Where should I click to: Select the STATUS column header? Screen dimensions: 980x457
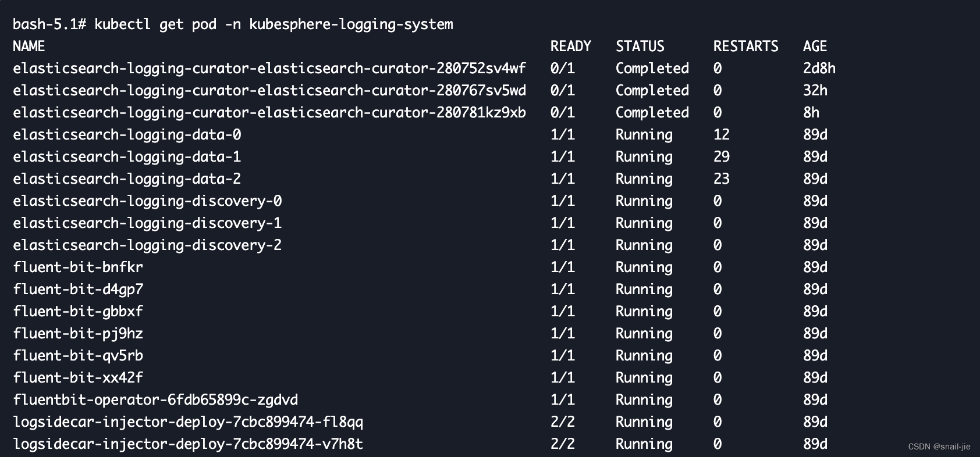[640, 47]
